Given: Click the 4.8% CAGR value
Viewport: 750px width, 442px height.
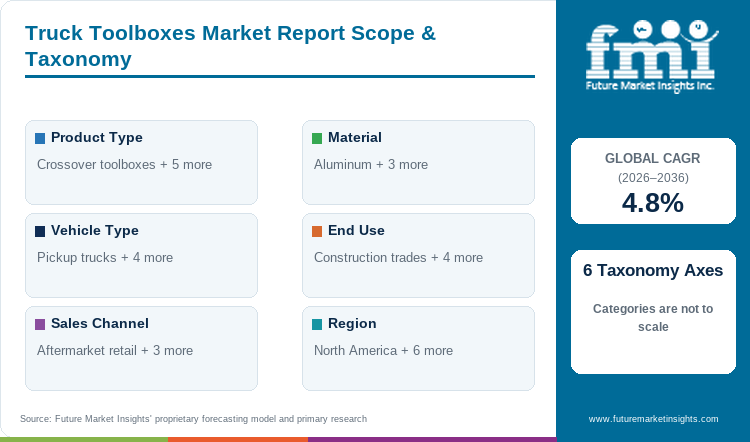Looking at the screenshot, I should tap(653, 203).
